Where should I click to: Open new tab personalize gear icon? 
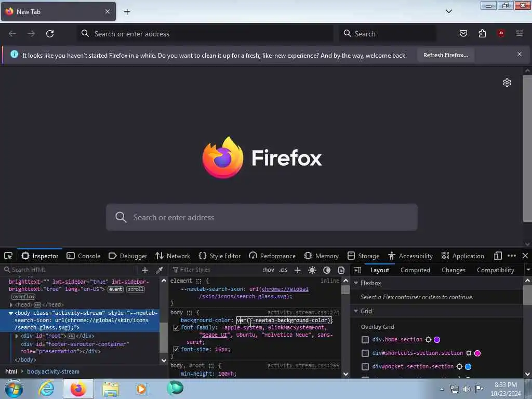507,83
